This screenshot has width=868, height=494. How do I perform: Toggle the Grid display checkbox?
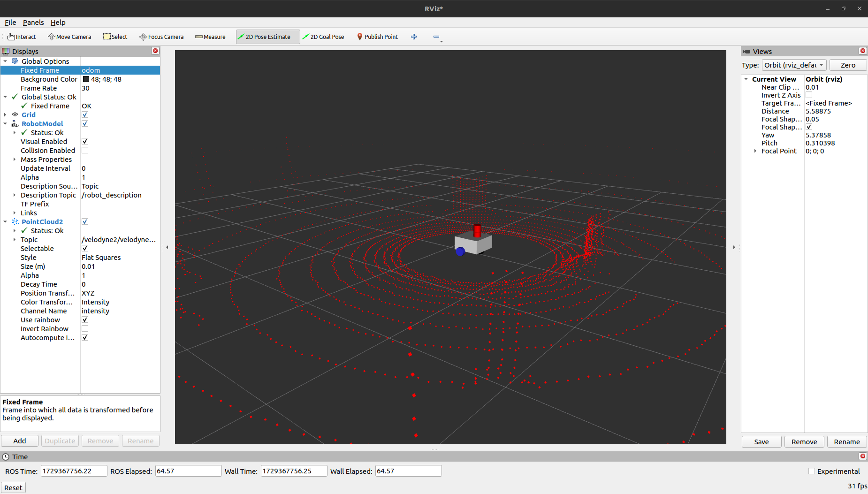85,114
